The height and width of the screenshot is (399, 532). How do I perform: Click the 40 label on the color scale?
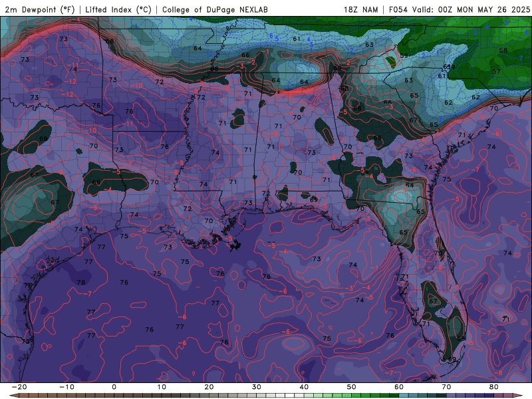coord(304,387)
